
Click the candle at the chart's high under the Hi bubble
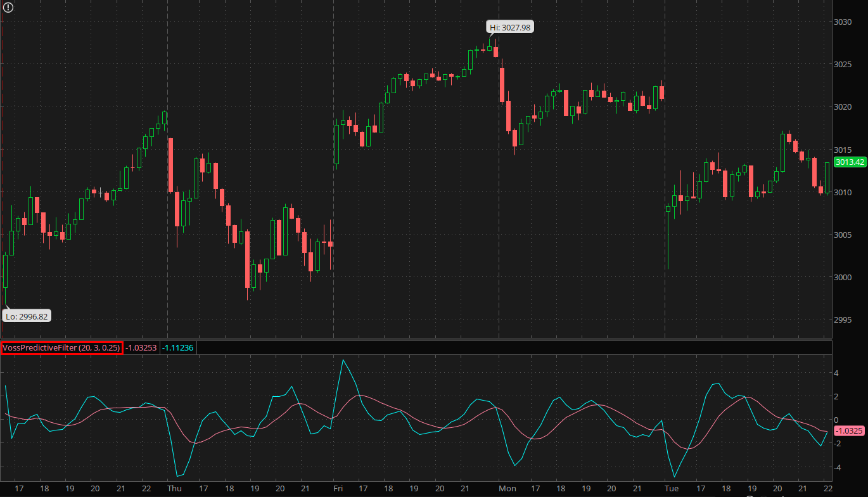pos(490,48)
